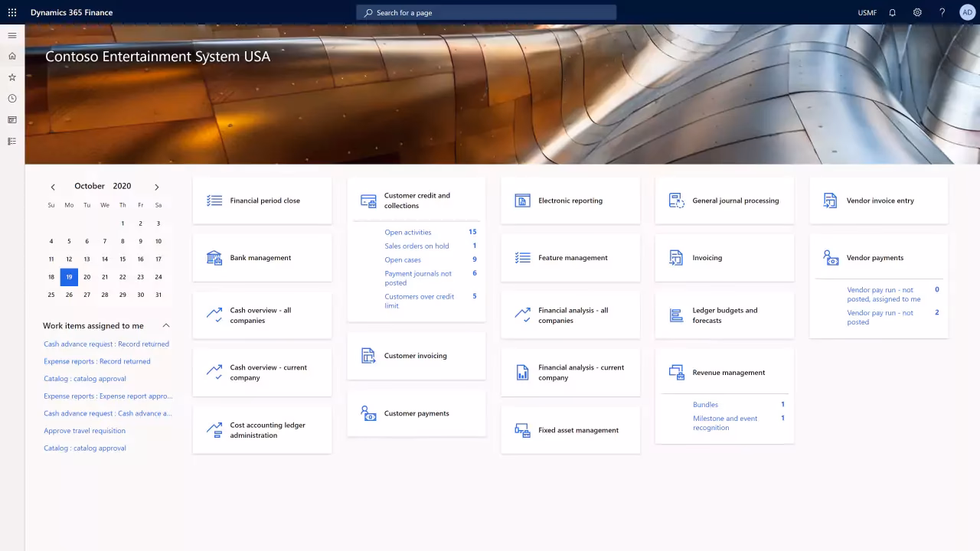
Task: Collapse the navigation pane with hamburger icon
Action: [11, 34]
